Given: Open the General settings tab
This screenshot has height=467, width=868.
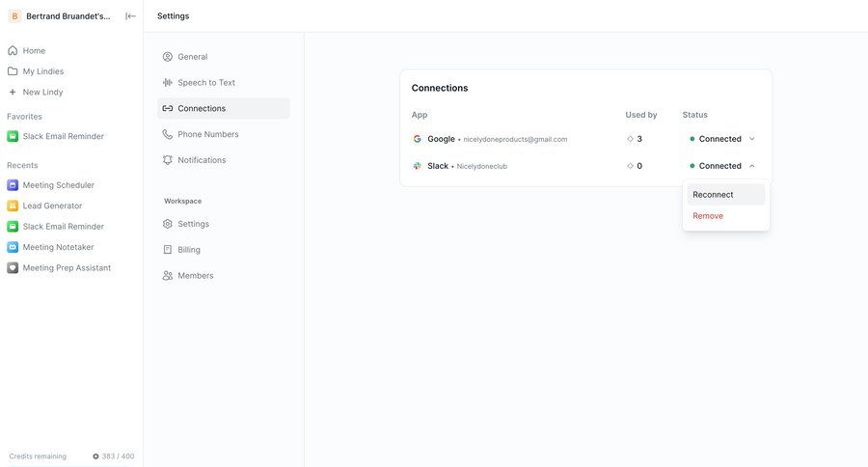Looking at the screenshot, I should (224, 57).
